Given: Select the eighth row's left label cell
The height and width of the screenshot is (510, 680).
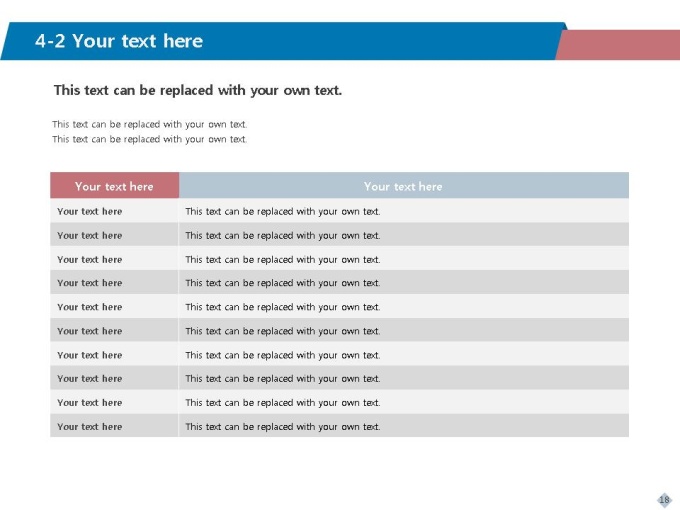Looking at the screenshot, I should click(90, 378).
